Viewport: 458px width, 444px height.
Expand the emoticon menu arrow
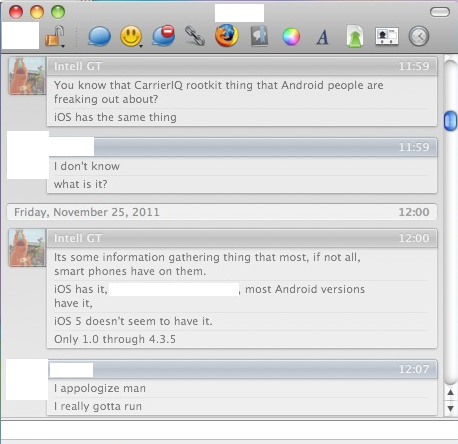141,46
